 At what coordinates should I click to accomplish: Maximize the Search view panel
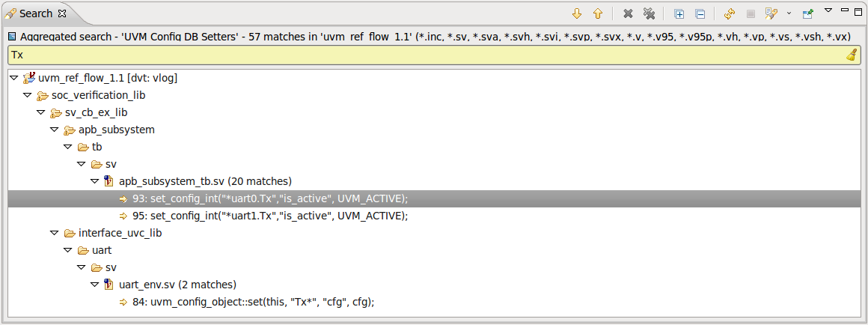[x=858, y=10]
